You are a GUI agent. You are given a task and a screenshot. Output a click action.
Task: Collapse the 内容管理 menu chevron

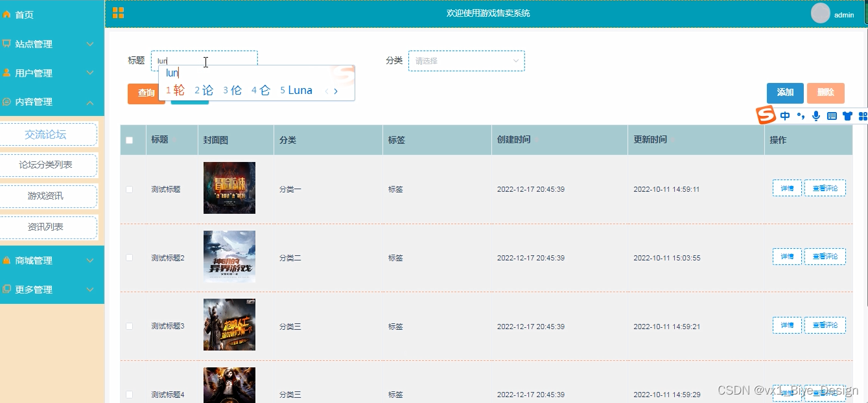(x=90, y=102)
